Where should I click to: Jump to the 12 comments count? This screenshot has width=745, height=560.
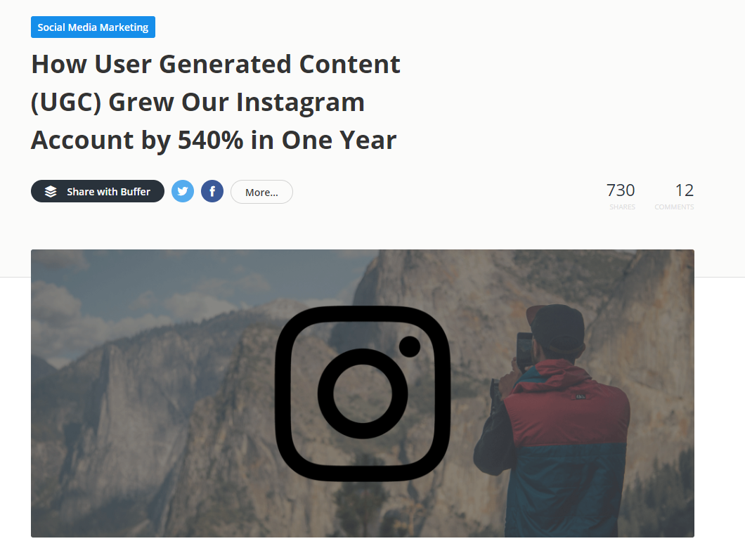(x=684, y=190)
